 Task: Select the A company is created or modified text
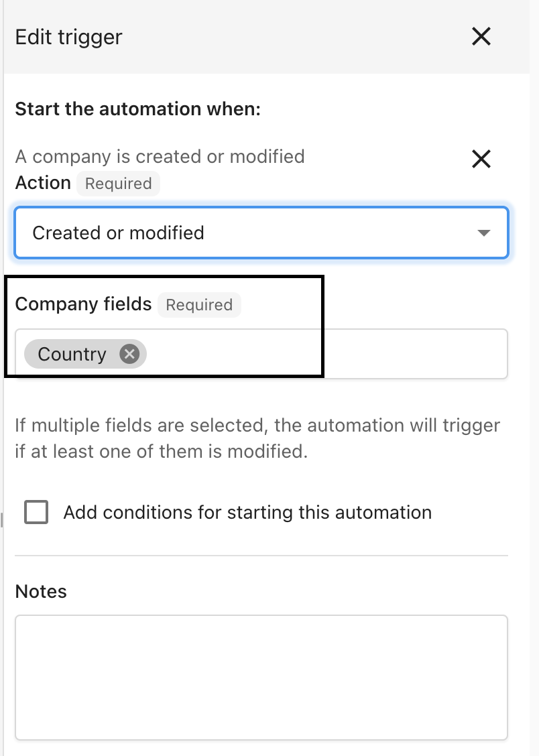point(160,157)
